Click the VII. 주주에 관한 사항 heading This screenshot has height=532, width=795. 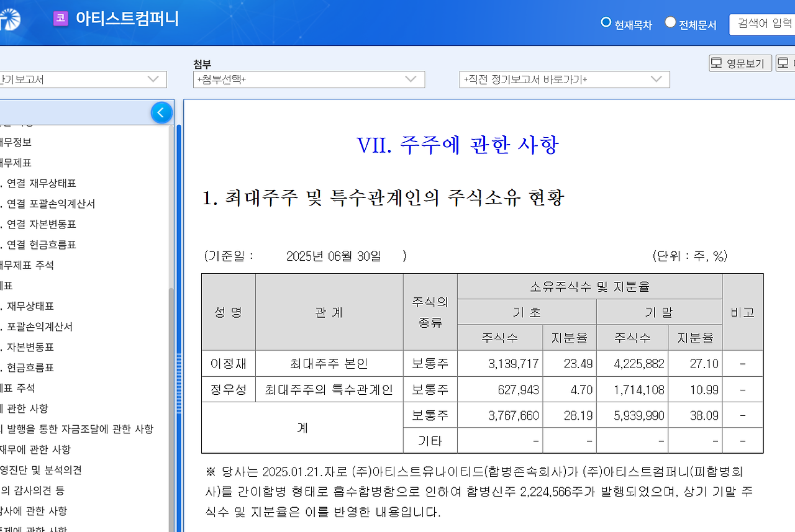458,145
